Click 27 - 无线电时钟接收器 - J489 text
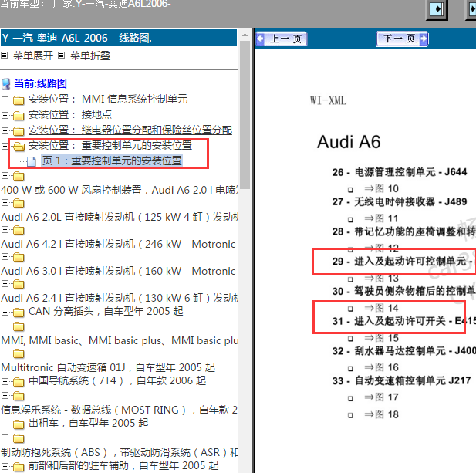Screen dimensions: 476x473 [400, 202]
